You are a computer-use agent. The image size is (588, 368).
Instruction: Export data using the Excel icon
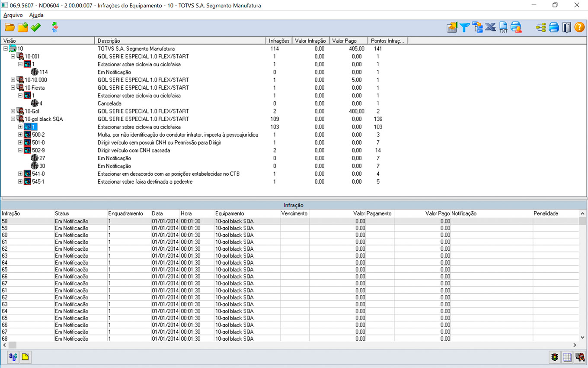(x=490, y=28)
